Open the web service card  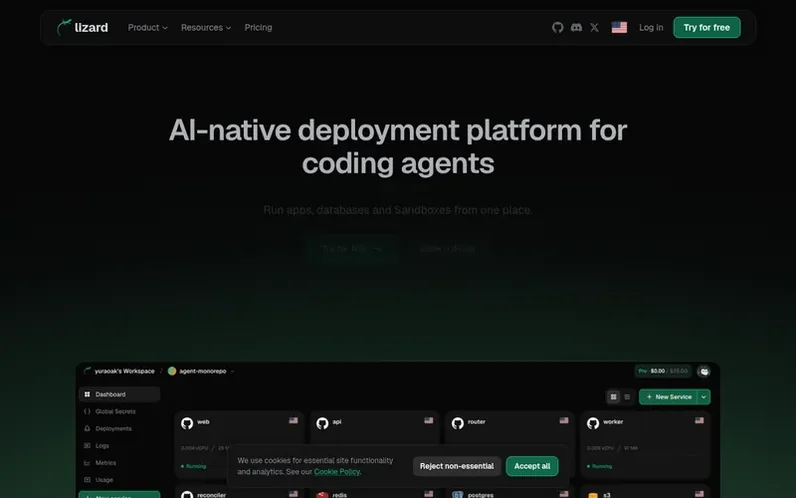[239, 444]
